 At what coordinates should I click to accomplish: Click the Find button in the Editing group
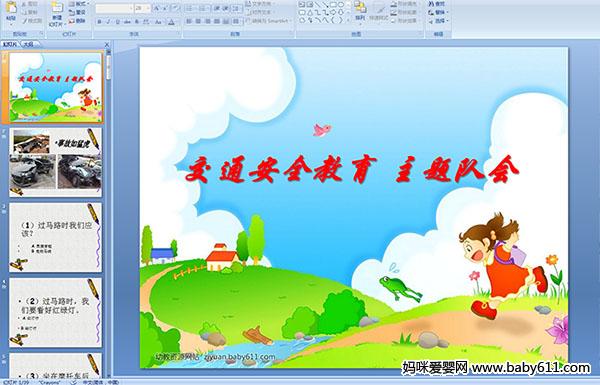click(437, 4)
